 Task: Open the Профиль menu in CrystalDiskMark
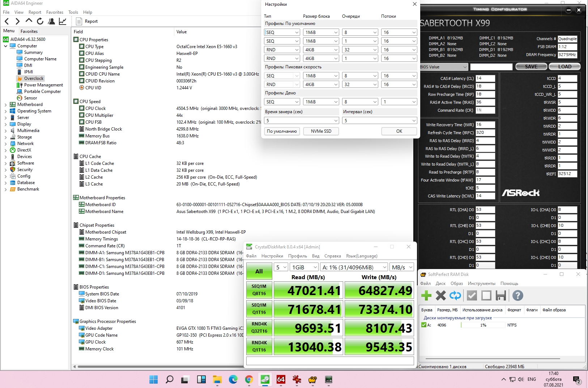298,256
